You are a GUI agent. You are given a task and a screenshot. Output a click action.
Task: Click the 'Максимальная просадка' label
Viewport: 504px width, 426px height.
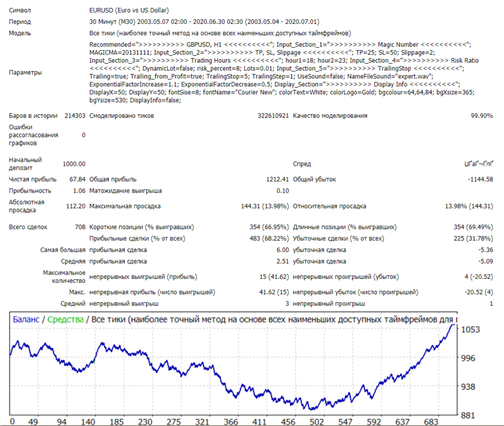click(x=125, y=206)
